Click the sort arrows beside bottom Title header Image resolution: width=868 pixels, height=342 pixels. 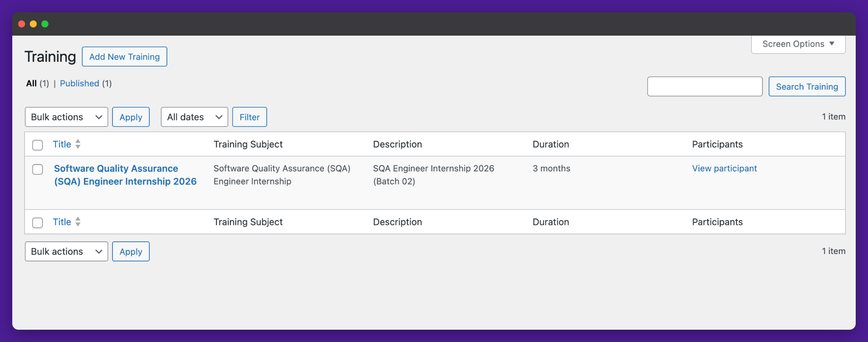78,222
